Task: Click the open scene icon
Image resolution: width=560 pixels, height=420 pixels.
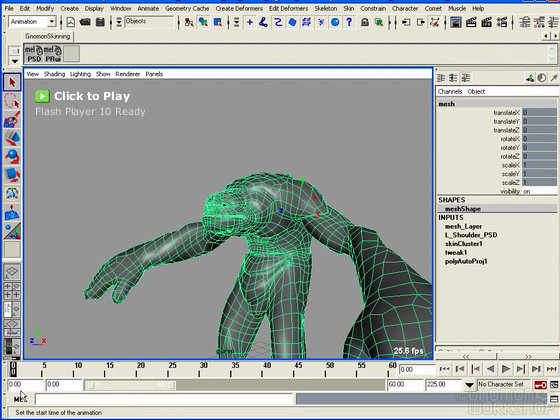Action: 85,22
